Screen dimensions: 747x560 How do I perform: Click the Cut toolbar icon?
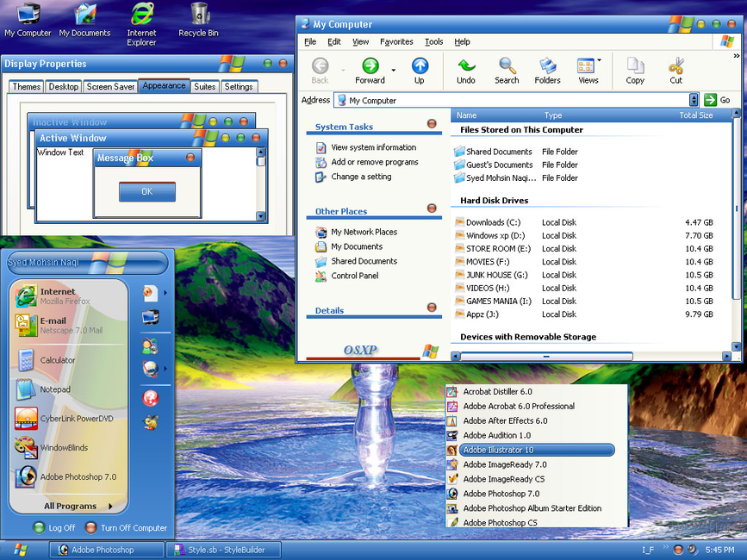[x=676, y=71]
